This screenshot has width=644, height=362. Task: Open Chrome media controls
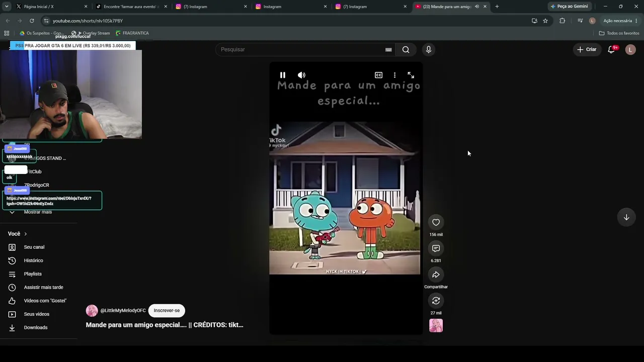coord(580,21)
